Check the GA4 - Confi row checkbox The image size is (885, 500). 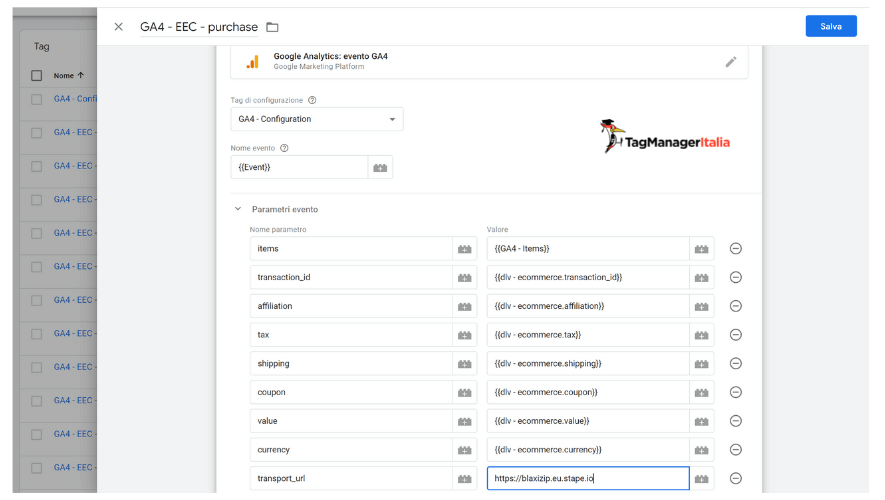(x=37, y=99)
